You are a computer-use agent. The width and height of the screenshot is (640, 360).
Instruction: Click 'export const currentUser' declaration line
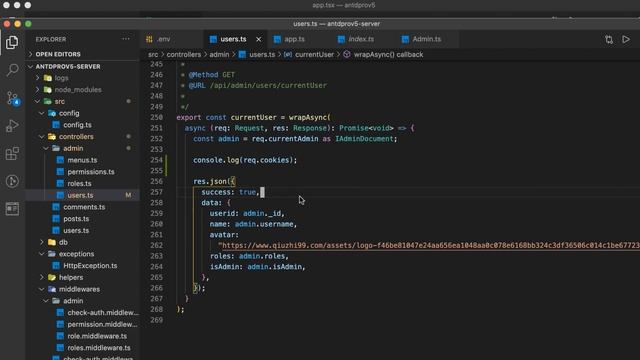point(253,118)
